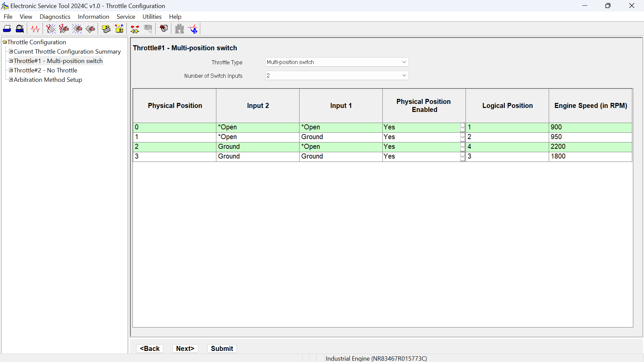Open Active Event Codes toolbar icon
The width and height of the screenshot is (644, 362).
click(x=77, y=29)
